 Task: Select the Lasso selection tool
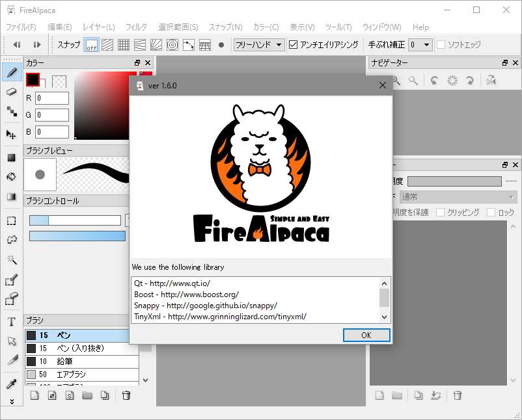11,239
